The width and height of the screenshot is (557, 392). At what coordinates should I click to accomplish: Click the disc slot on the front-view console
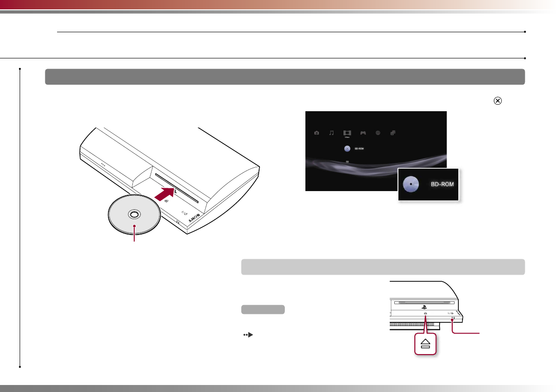pyautogui.click(x=424, y=303)
